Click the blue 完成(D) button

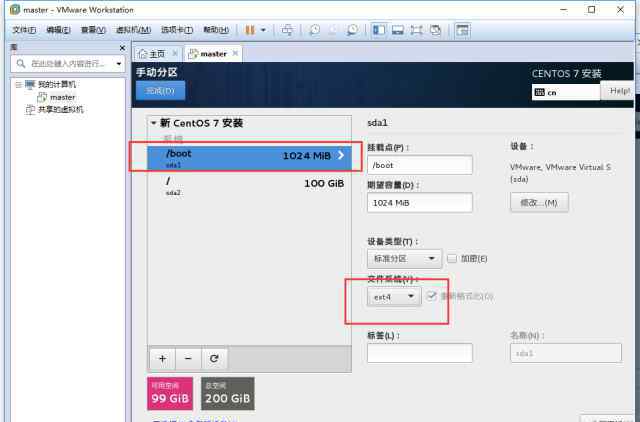pyautogui.click(x=160, y=90)
